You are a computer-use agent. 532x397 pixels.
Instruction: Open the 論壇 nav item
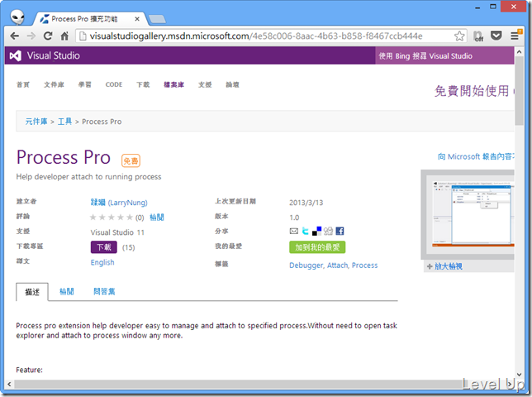point(233,84)
